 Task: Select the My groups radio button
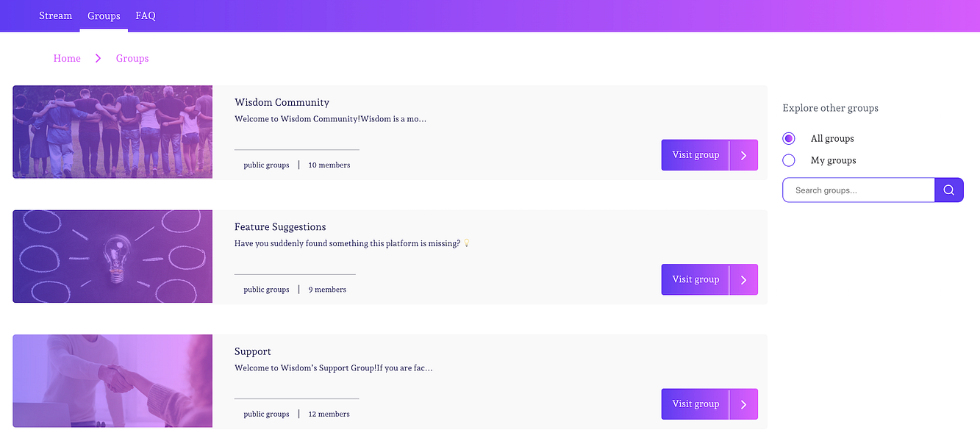[x=789, y=160]
